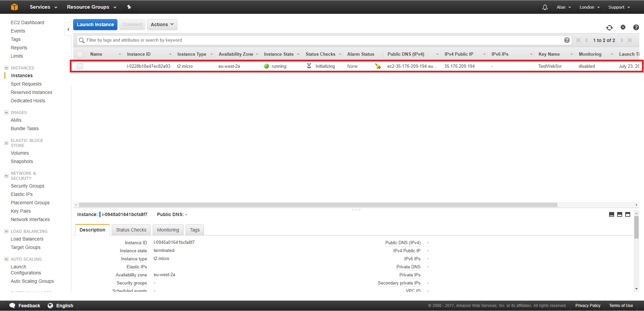Open Spot Requests in sidebar
This screenshot has height=311, width=644.
tap(26, 84)
